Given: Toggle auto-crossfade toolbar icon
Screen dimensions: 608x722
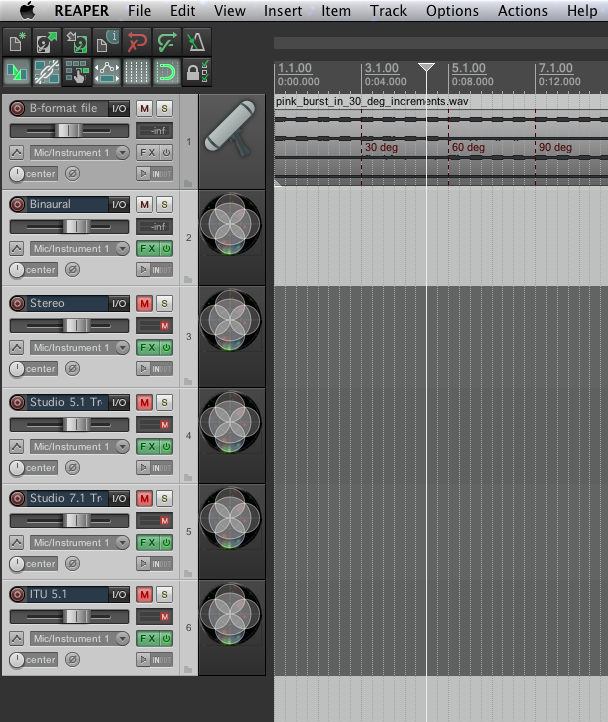Looking at the screenshot, I should point(17,72).
